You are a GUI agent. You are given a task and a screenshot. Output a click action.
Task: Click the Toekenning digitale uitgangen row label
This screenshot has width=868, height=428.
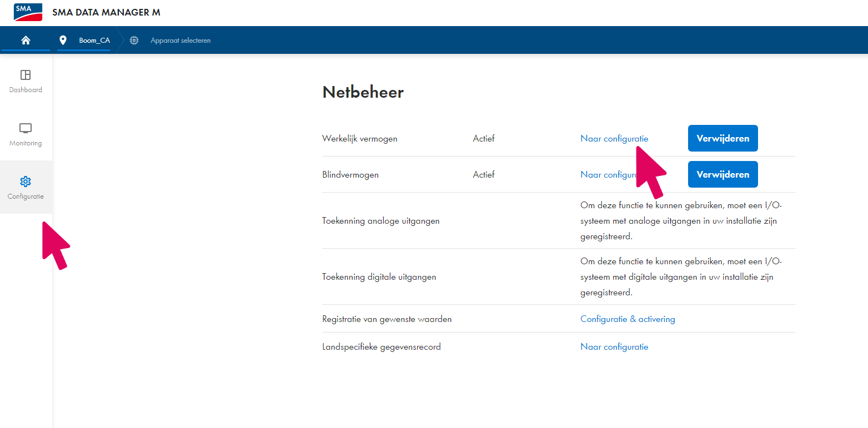pos(379,277)
